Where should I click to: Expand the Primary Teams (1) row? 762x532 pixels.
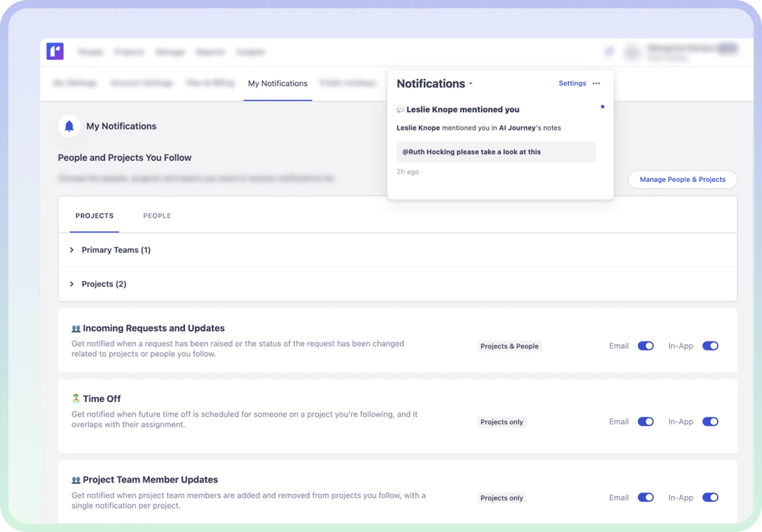(398, 250)
